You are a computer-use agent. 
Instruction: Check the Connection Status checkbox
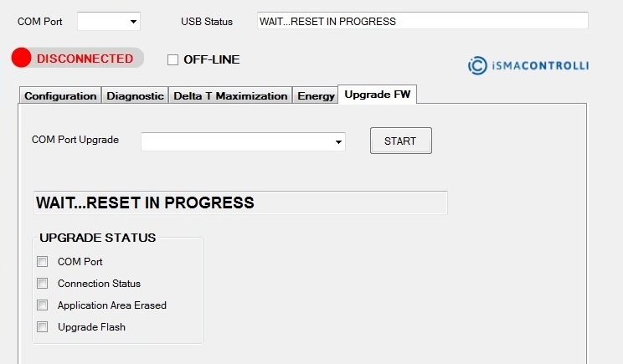coord(43,284)
